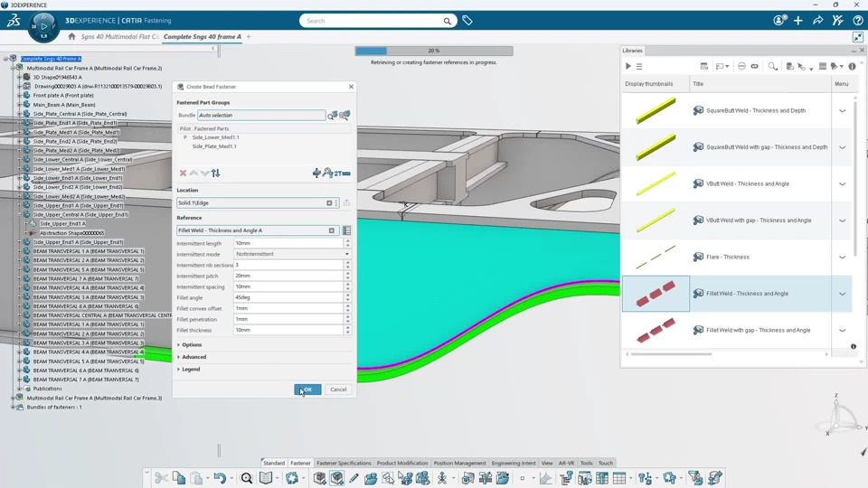The width and height of the screenshot is (868, 488).
Task: Click the second bundle search icon
Action: click(344, 115)
